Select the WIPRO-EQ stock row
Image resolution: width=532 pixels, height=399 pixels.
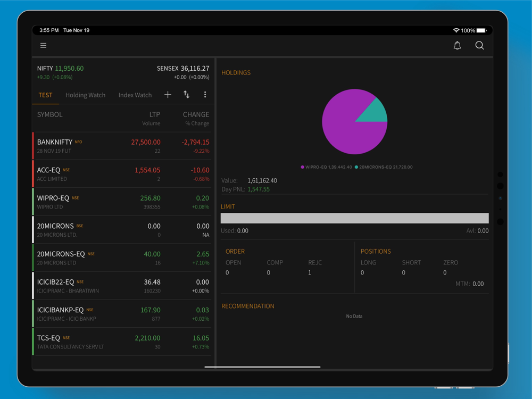tap(122, 202)
